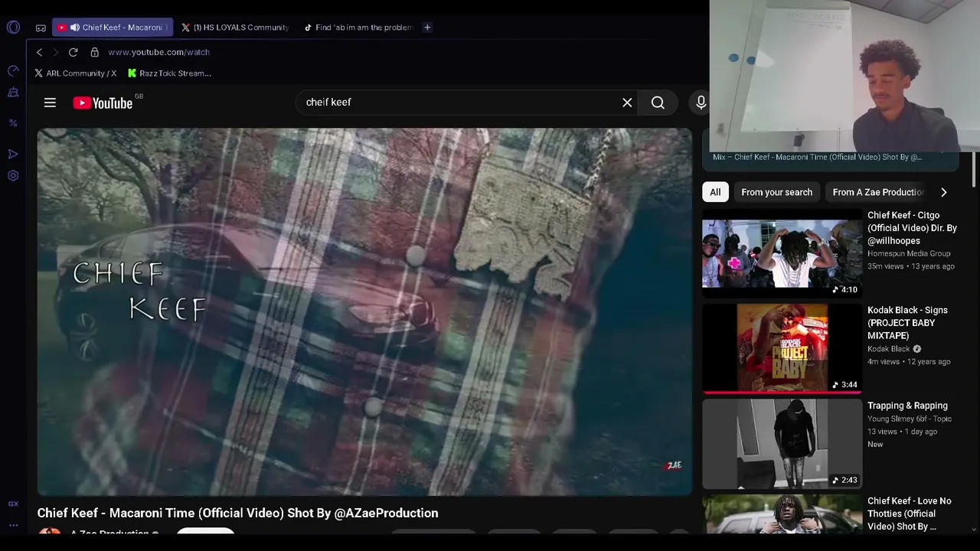Show more filter chips with right chevron
980x551 pixels.
pyautogui.click(x=943, y=192)
